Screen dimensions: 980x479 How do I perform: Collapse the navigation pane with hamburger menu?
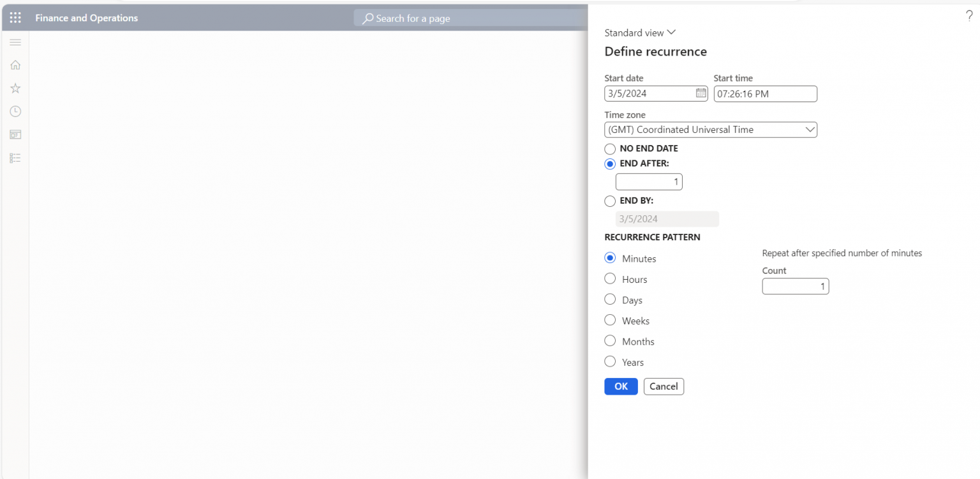15,42
